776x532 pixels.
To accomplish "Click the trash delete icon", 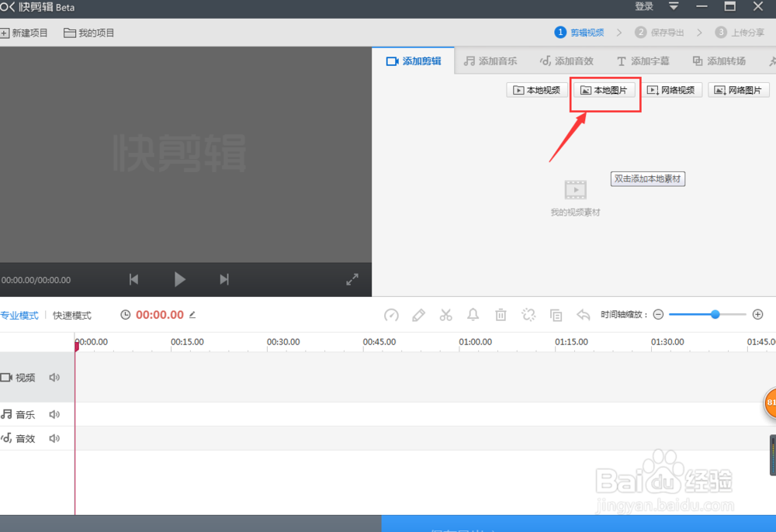I will pyautogui.click(x=501, y=314).
